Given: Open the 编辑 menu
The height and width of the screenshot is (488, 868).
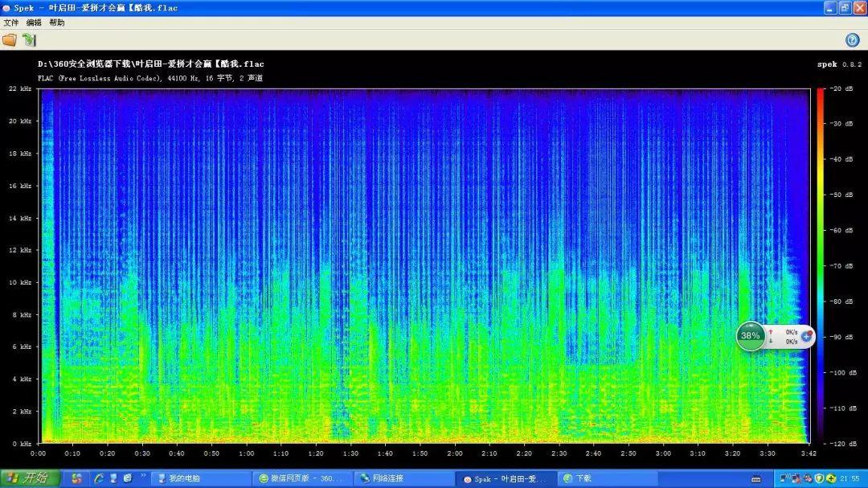Looking at the screenshot, I should tap(34, 23).
